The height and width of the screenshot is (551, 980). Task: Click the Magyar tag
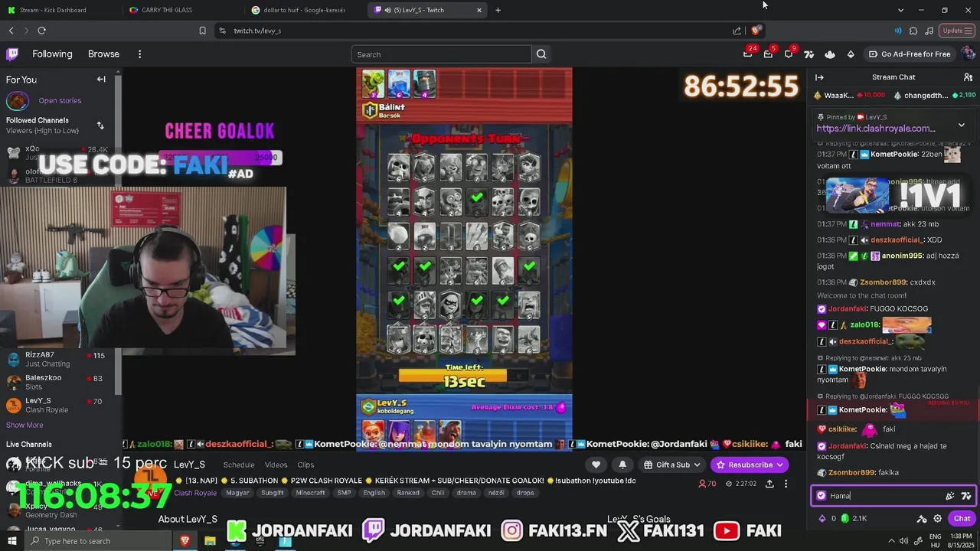pyautogui.click(x=237, y=493)
